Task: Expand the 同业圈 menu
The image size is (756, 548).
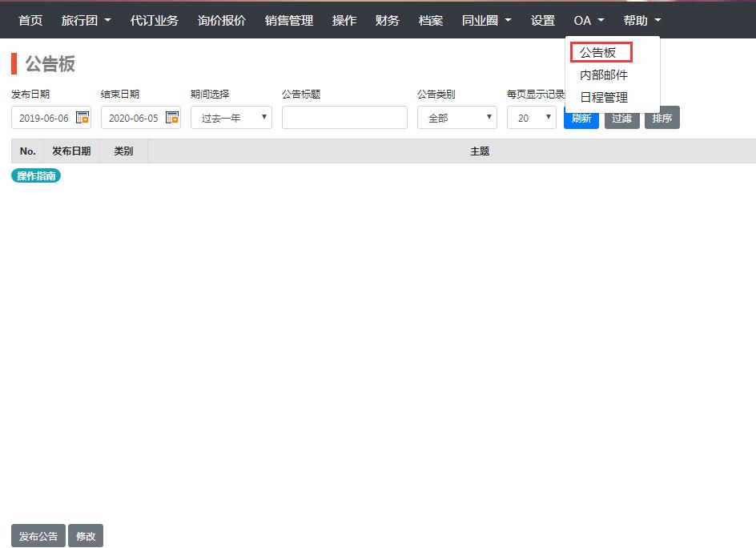Action: 486,20
